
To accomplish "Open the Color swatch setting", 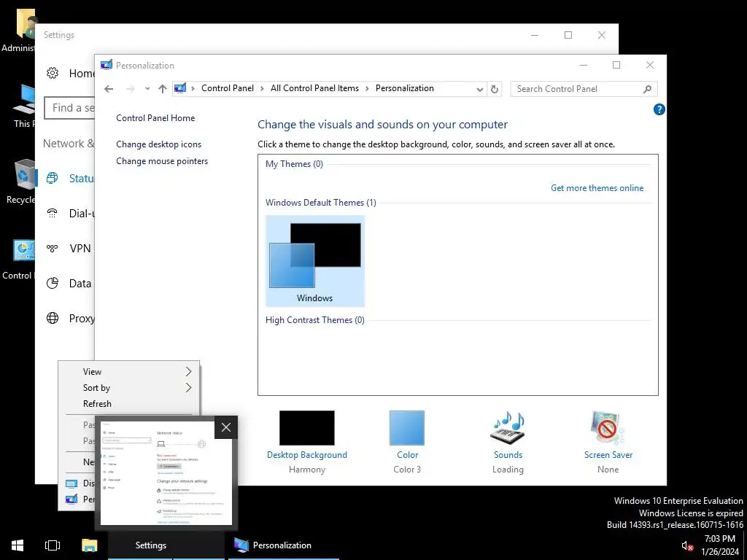I will pyautogui.click(x=407, y=428).
